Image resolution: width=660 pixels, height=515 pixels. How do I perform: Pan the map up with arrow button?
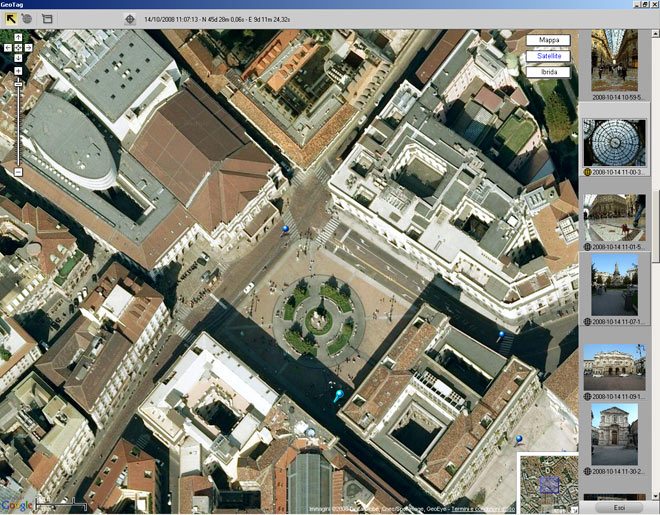click(18, 37)
